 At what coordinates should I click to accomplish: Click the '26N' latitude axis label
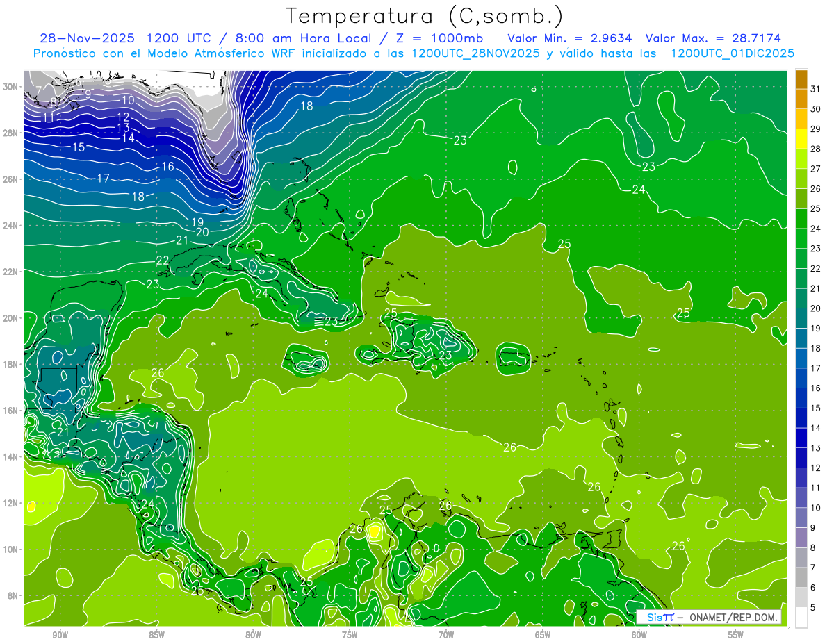point(12,179)
